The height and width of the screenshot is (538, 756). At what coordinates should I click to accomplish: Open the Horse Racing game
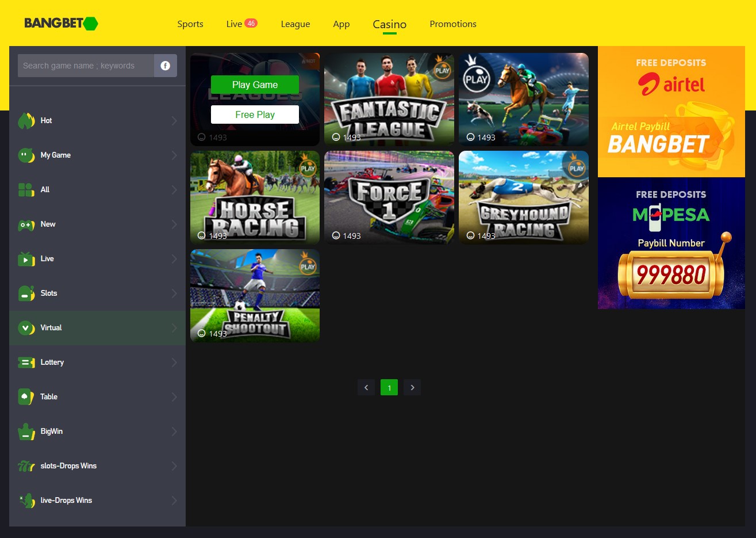(x=255, y=197)
